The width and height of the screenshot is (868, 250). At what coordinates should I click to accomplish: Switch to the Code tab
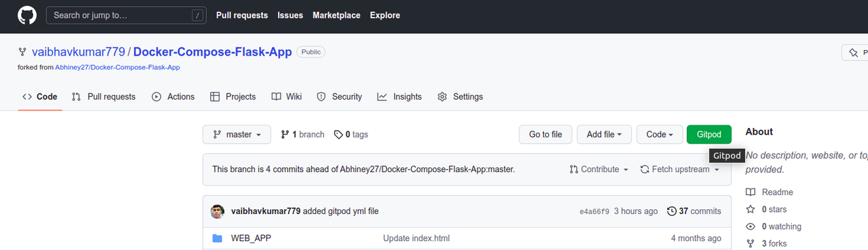pos(39,97)
